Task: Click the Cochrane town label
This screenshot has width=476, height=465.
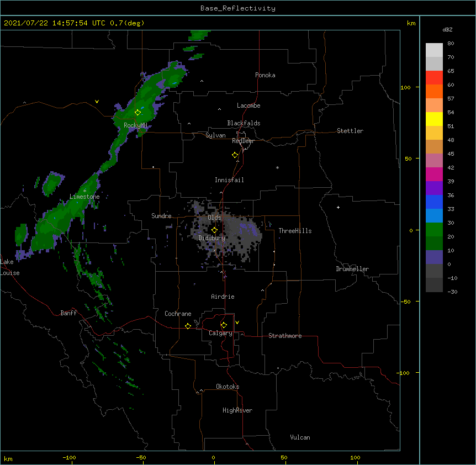Action: pyautogui.click(x=178, y=314)
